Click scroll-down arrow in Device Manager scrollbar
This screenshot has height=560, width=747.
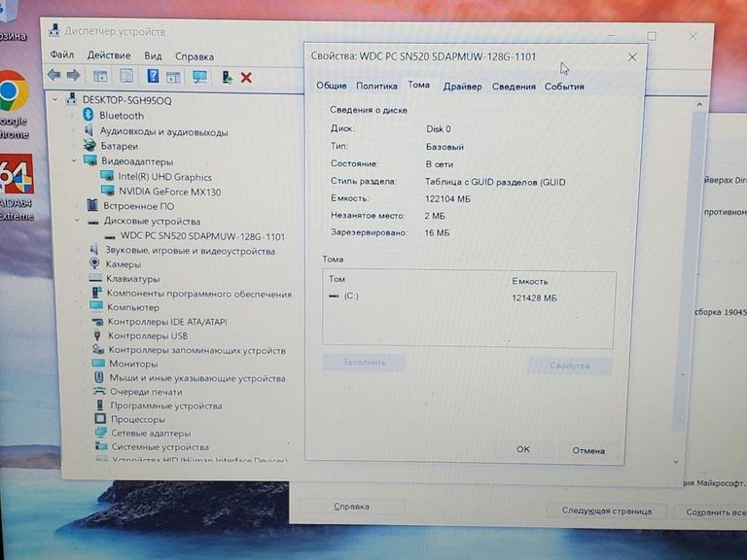(677, 462)
